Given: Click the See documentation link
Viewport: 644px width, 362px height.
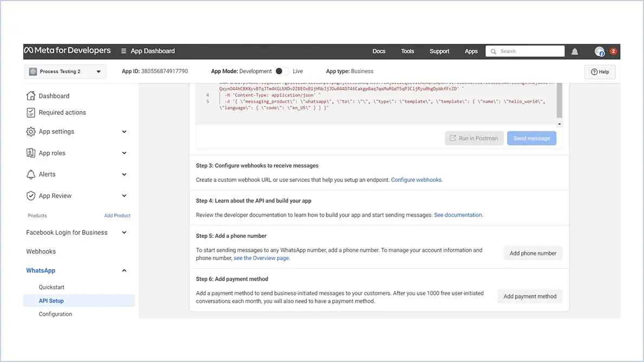Looking at the screenshot, I should click(458, 215).
